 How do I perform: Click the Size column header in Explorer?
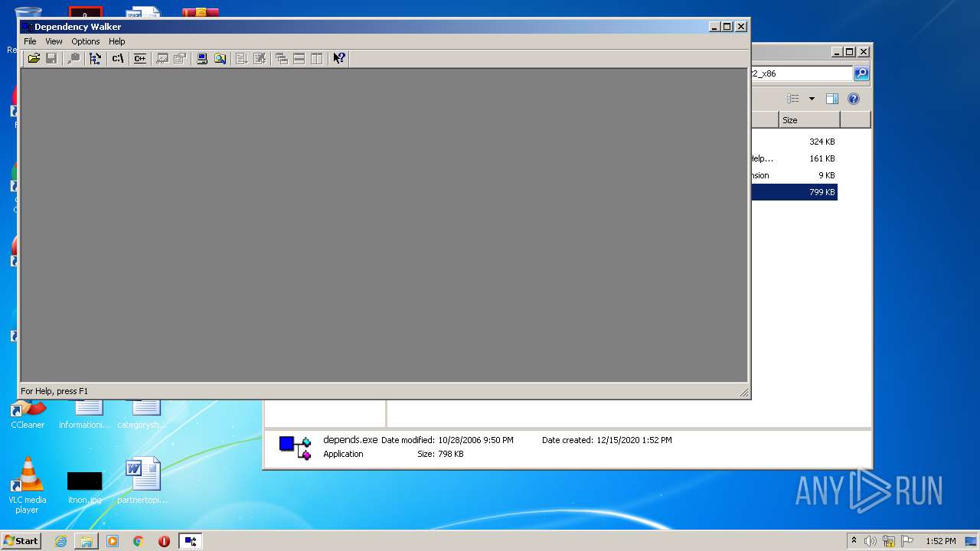point(809,120)
